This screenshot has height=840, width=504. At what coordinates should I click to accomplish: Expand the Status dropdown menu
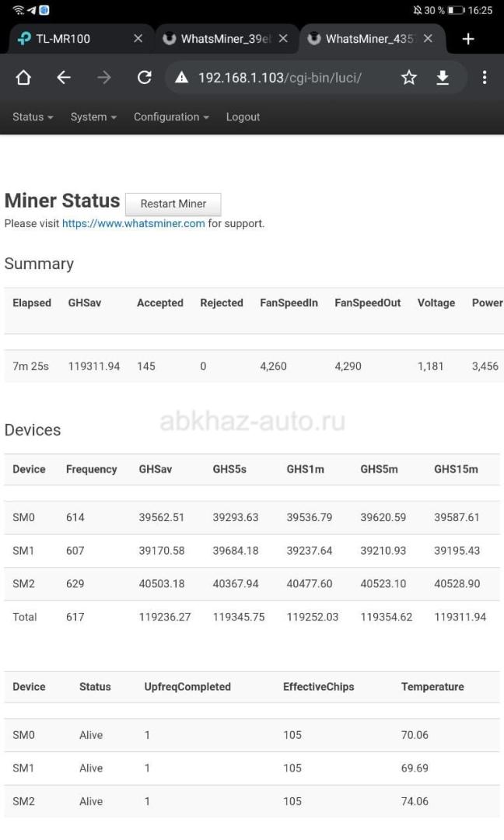pyautogui.click(x=33, y=117)
